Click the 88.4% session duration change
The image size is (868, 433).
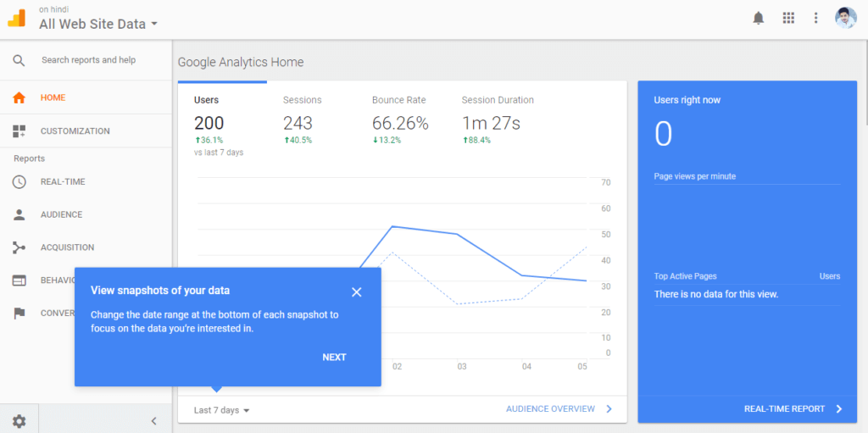pyautogui.click(x=476, y=140)
